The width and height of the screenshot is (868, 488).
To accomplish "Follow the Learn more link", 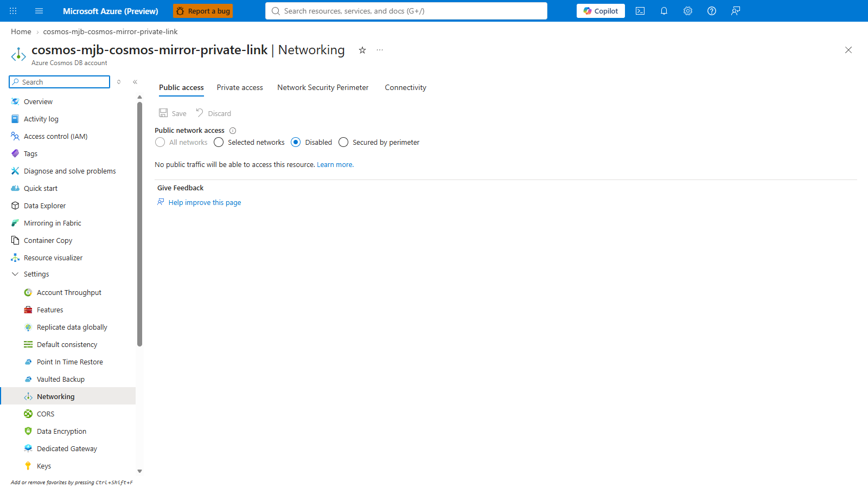I will (335, 165).
